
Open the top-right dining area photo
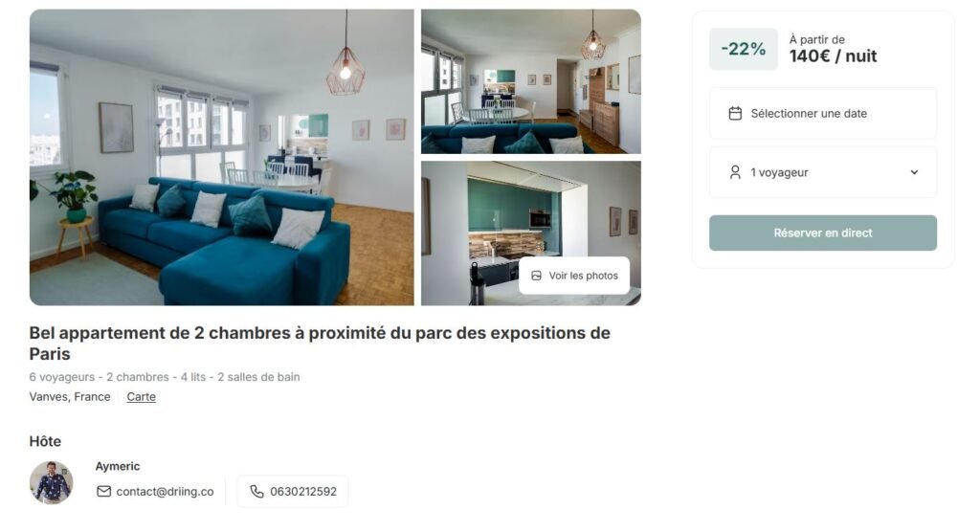(531, 81)
